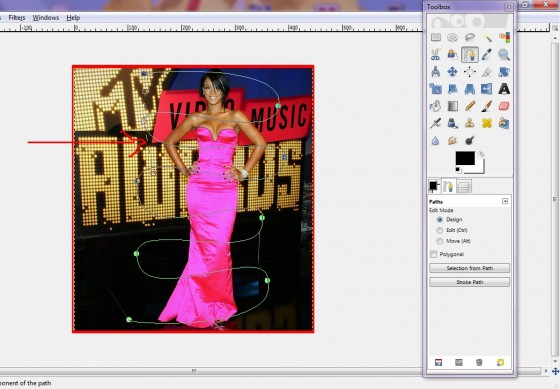This screenshot has width=560, height=389.
Task: Pick the Eraser tool
Action: click(x=504, y=106)
